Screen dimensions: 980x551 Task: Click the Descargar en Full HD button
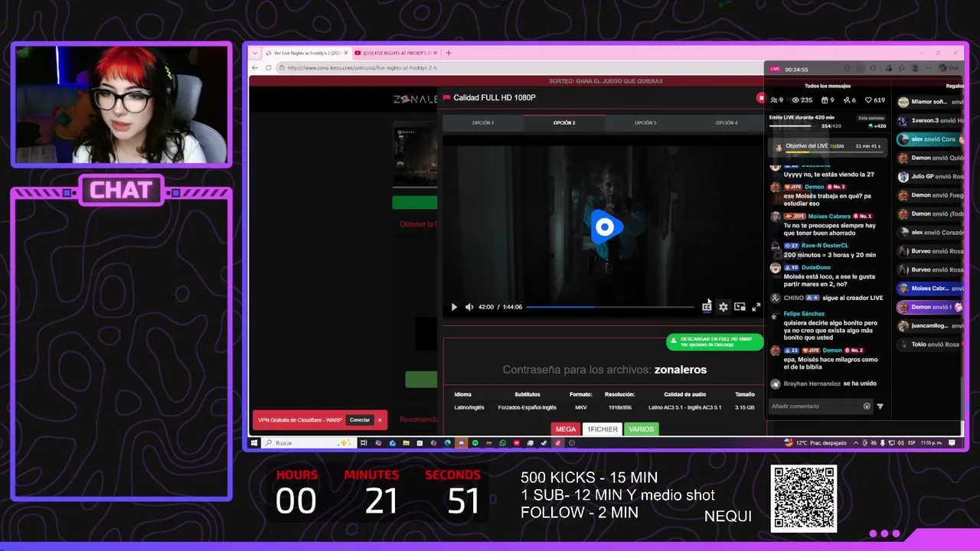714,341
